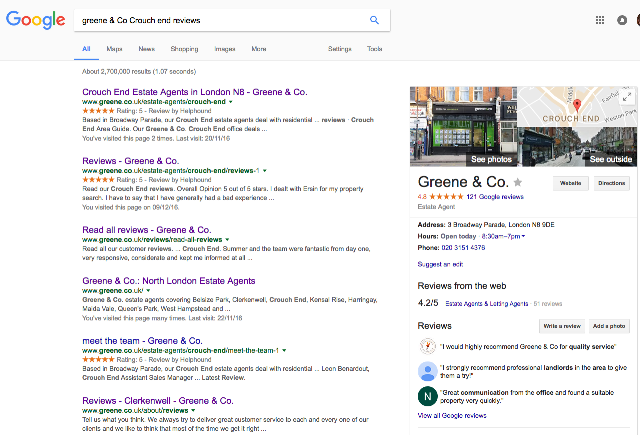Expand the arrow beside www.greene.co.uk/ URL
This screenshot has height=435, width=640.
click(148, 291)
